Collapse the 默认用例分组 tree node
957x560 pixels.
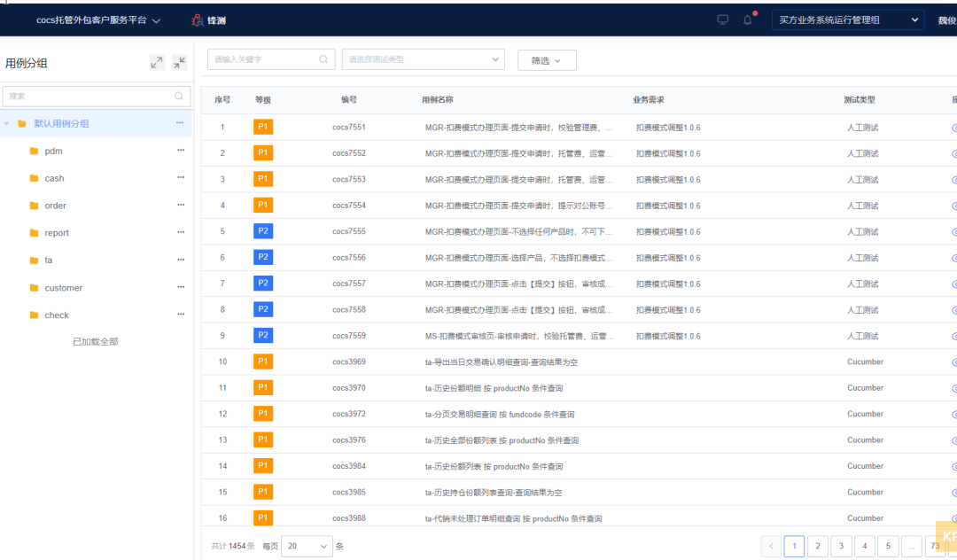tap(8, 123)
